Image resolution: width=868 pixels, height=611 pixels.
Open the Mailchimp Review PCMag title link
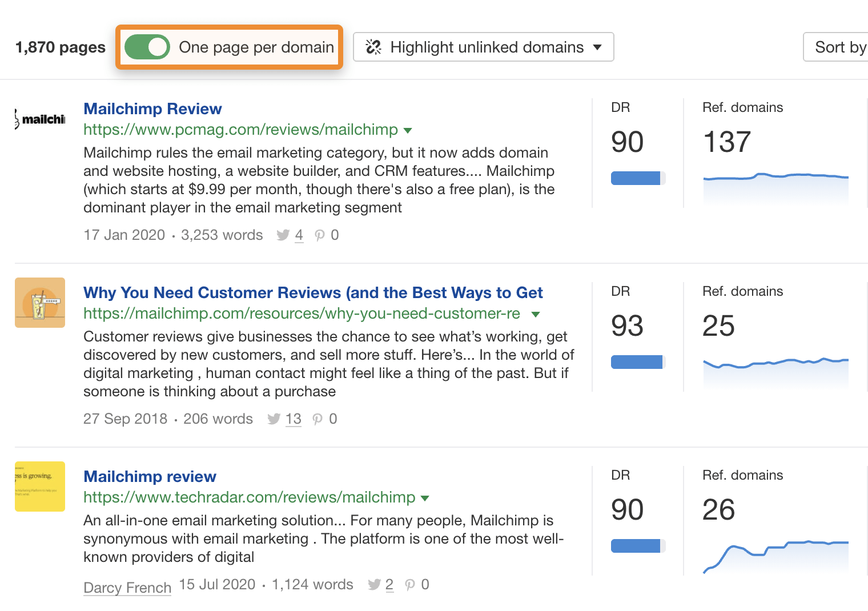pos(152,108)
